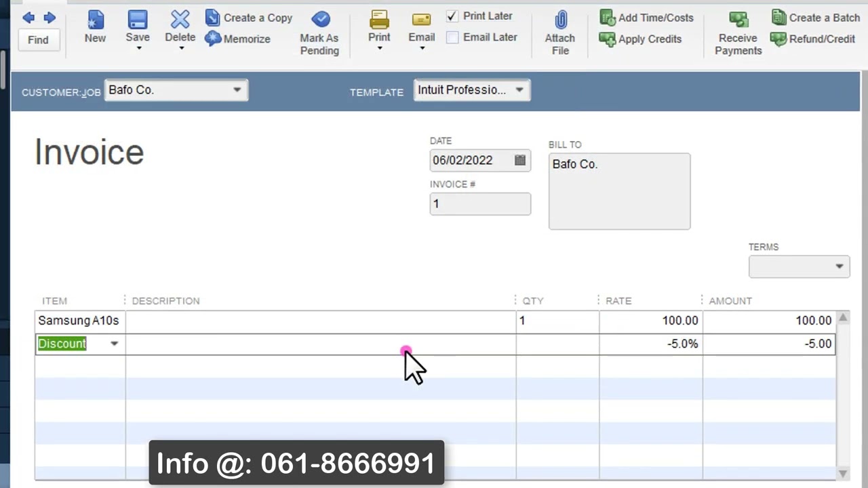Go to previous invoice with left arrow
868x488 pixels.
pyautogui.click(x=28, y=18)
